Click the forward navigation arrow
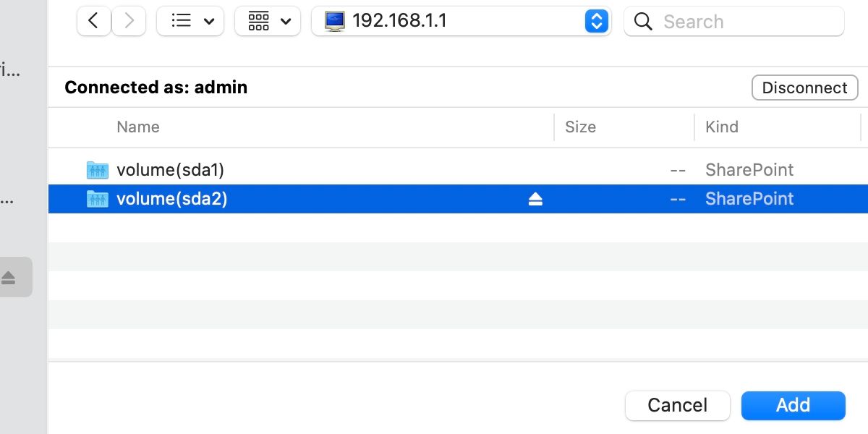Screen dimensions: 868x434 128,20
